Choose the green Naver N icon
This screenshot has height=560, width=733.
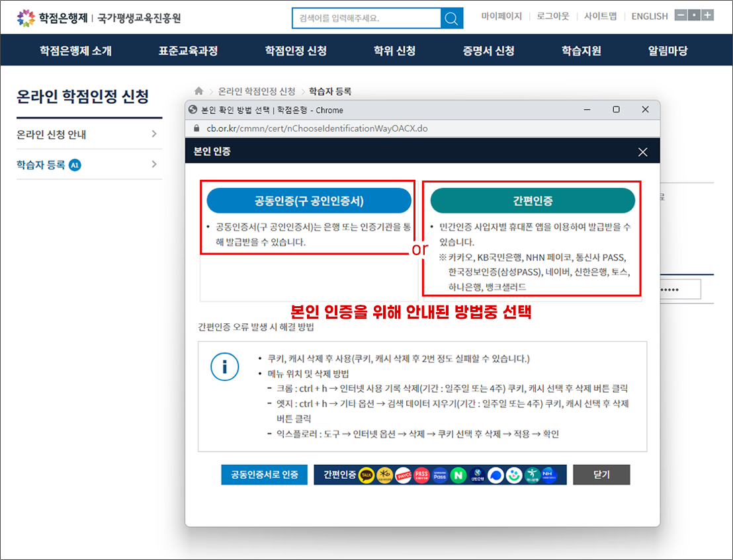[458, 475]
